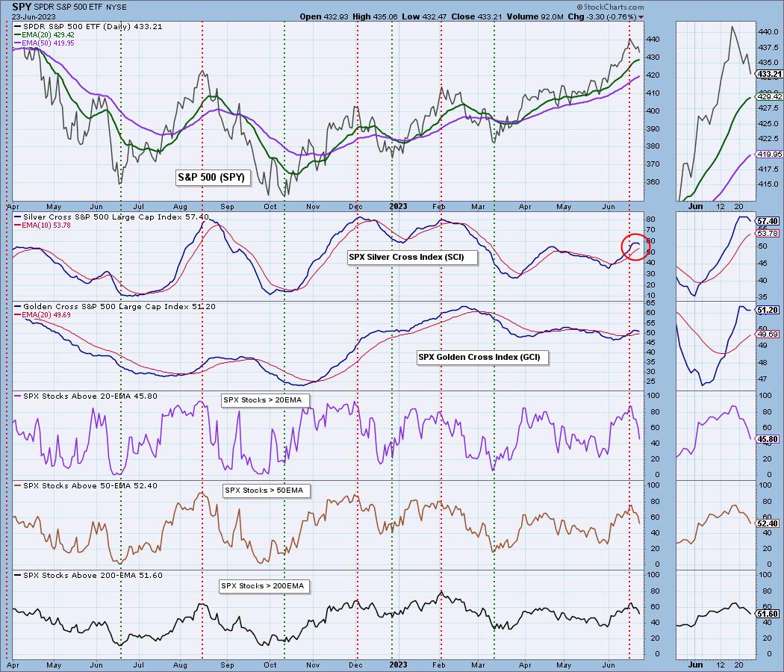This screenshot has height=672, width=784.
Task: Click the 419.95 EMA tag on the zoom panel
Action: tap(769, 155)
